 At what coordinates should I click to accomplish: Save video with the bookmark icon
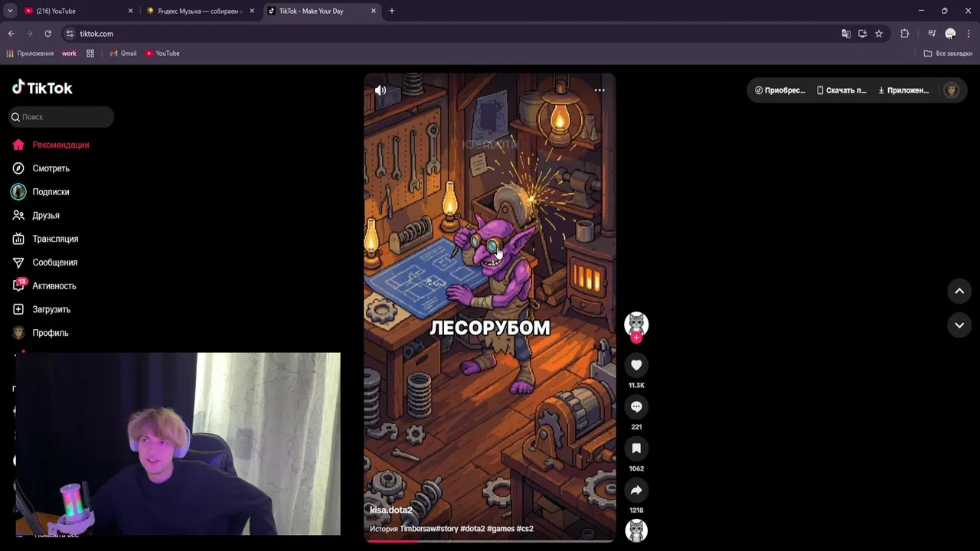[x=636, y=448]
